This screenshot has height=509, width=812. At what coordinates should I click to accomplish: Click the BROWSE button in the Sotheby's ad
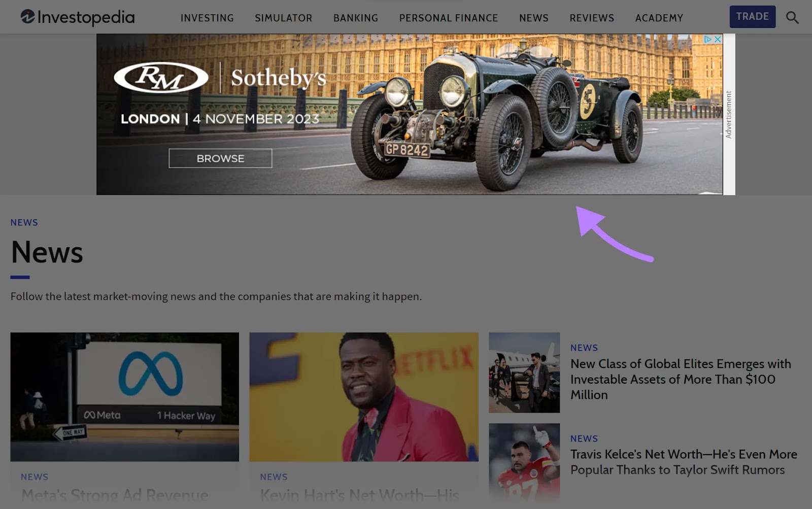pyautogui.click(x=220, y=158)
